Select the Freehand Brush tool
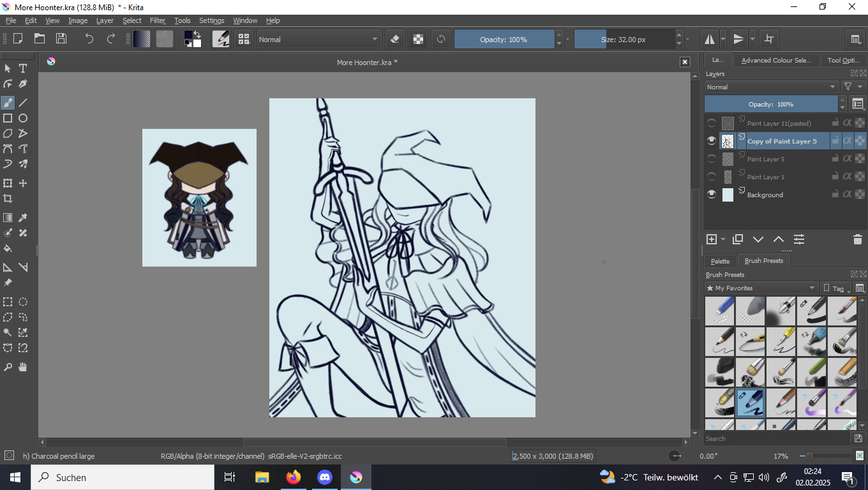Image resolution: width=868 pixels, height=490 pixels. [x=8, y=102]
